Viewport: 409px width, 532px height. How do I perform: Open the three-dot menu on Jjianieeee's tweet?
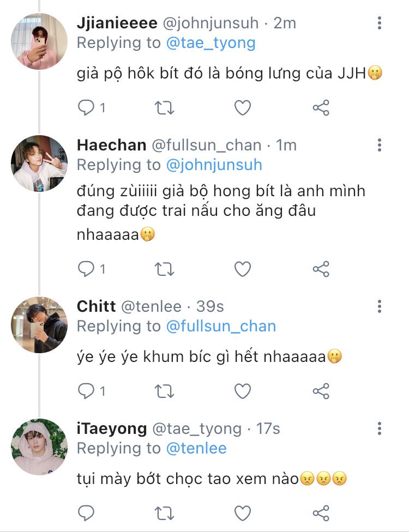click(x=380, y=23)
